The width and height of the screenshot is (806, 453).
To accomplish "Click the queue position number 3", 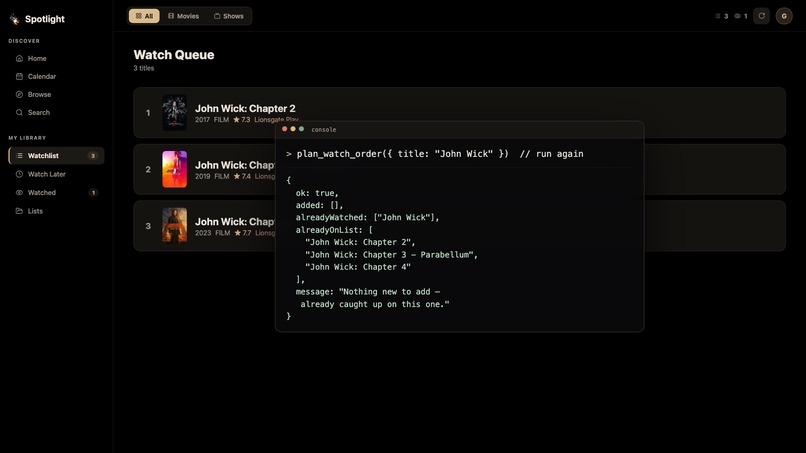I will tap(148, 226).
